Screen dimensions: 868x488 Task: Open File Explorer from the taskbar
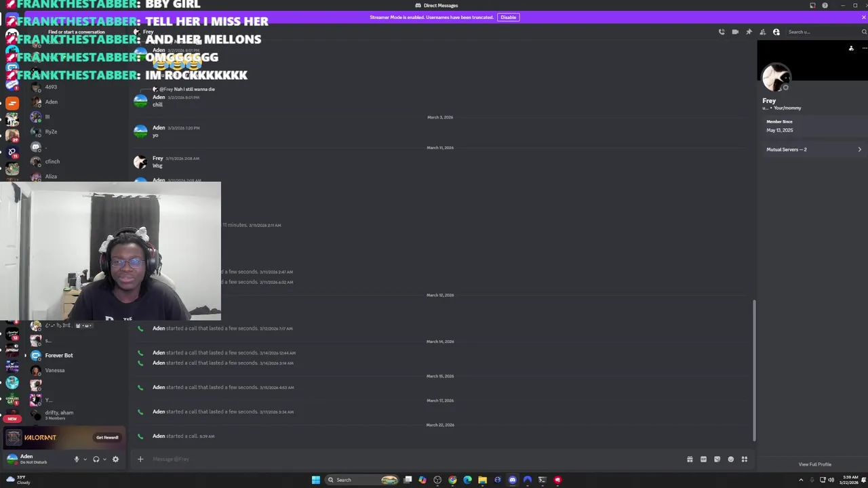482,480
